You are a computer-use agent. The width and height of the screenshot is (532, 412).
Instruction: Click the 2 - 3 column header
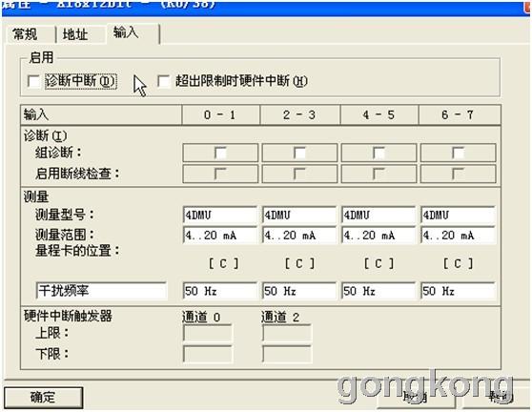tap(300, 115)
